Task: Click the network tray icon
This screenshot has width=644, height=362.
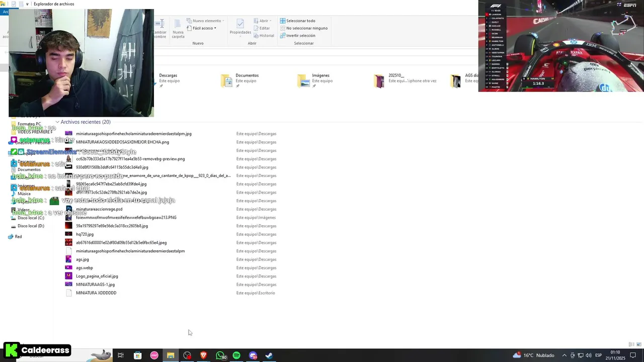Action: click(580, 355)
